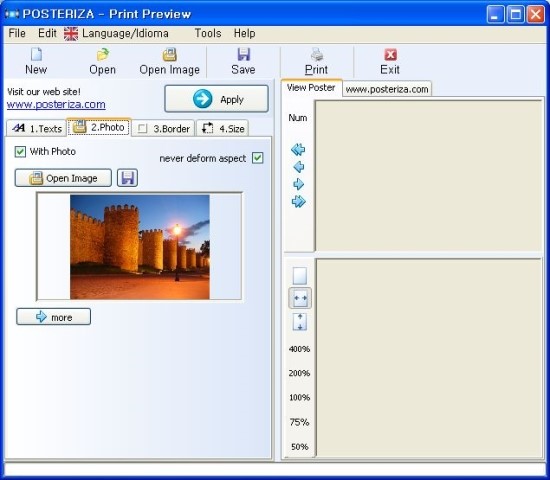Click the Open Image toolbar icon
Image resolution: width=550 pixels, height=480 pixels.
click(169, 55)
